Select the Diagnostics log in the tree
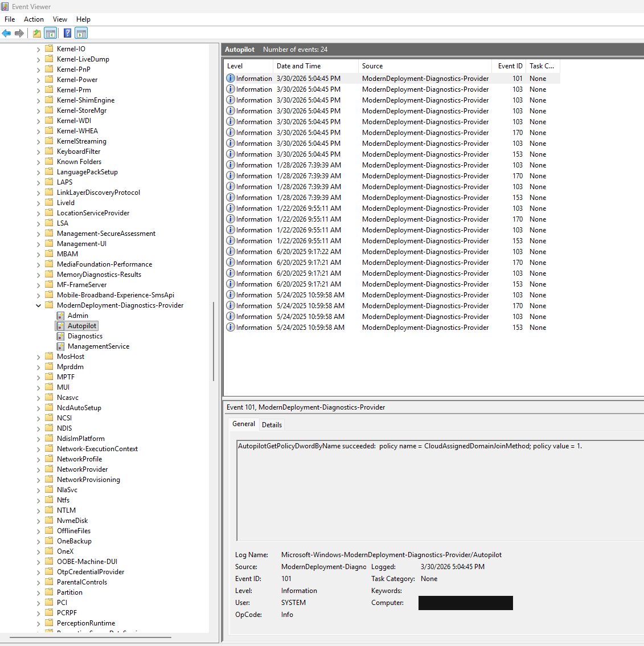The width and height of the screenshot is (644, 646). coord(85,336)
